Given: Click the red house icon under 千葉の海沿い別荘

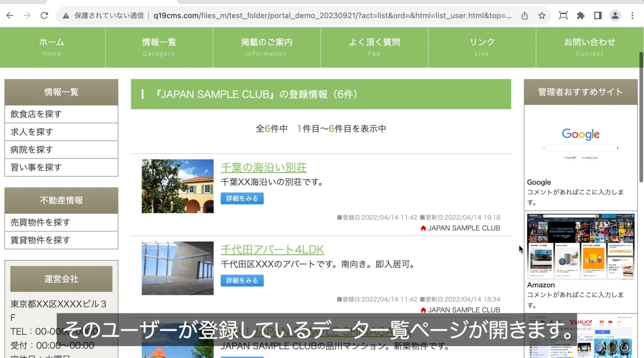Looking at the screenshot, I should [x=423, y=228].
